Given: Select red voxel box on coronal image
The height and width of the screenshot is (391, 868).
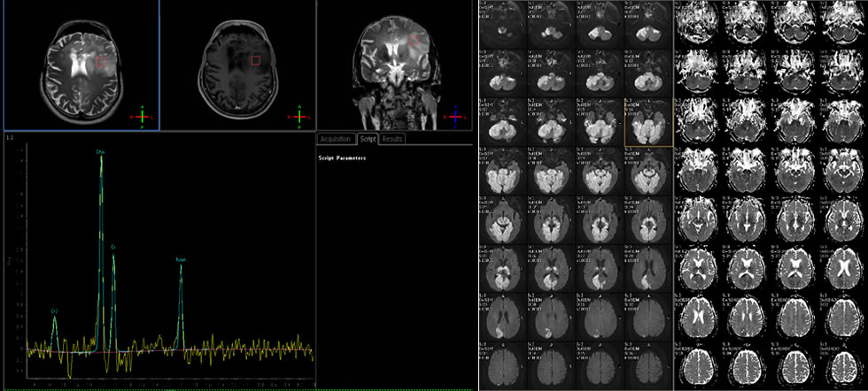Looking at the screenshot, I should tap(413, 40).
